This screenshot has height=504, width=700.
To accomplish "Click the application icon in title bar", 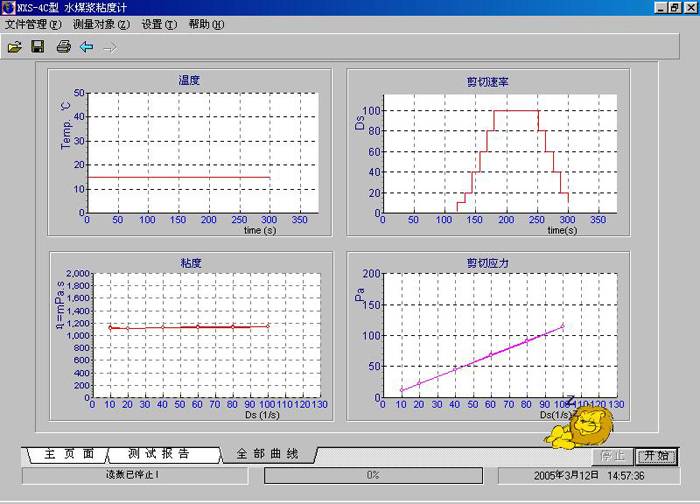I will pyautogui.click(x=9, y=8).
